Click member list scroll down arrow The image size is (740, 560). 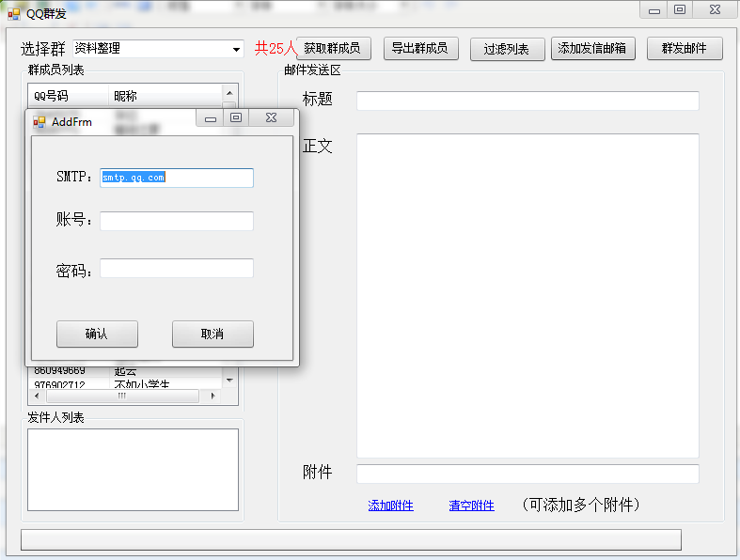coord(229,381)
